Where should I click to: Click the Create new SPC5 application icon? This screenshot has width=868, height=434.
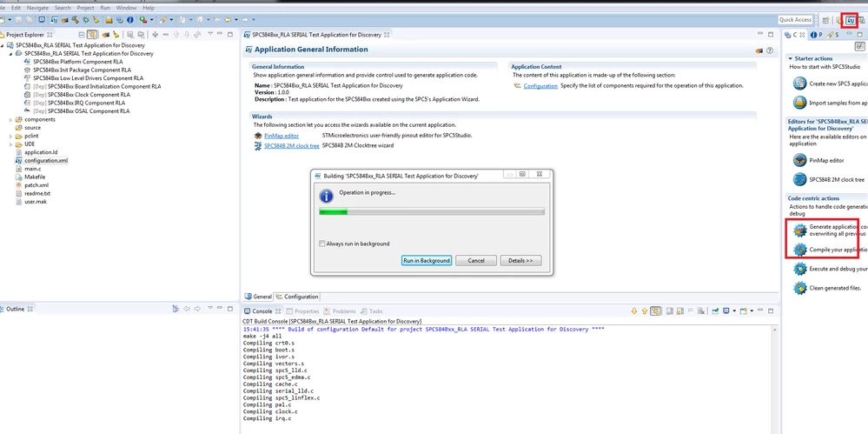(799, 83)
